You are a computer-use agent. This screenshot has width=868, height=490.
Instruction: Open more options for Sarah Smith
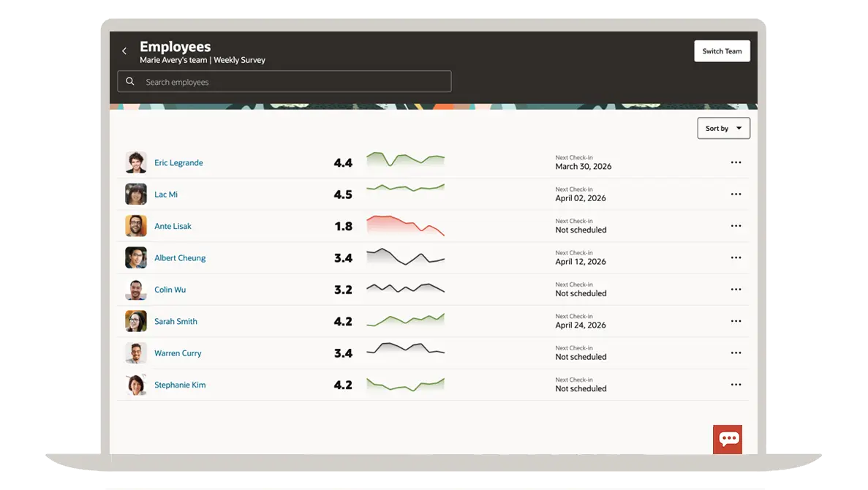[736, 321]
